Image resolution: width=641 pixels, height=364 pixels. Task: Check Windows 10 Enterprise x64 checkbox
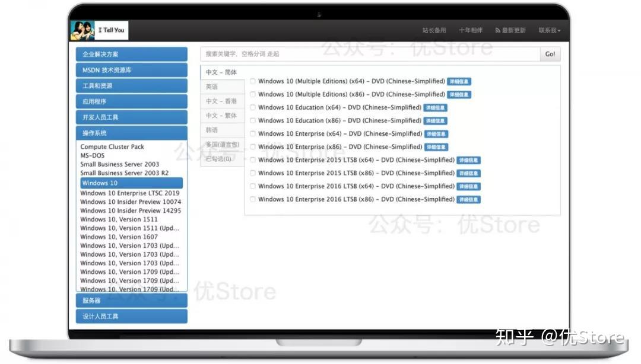[253, 133]
